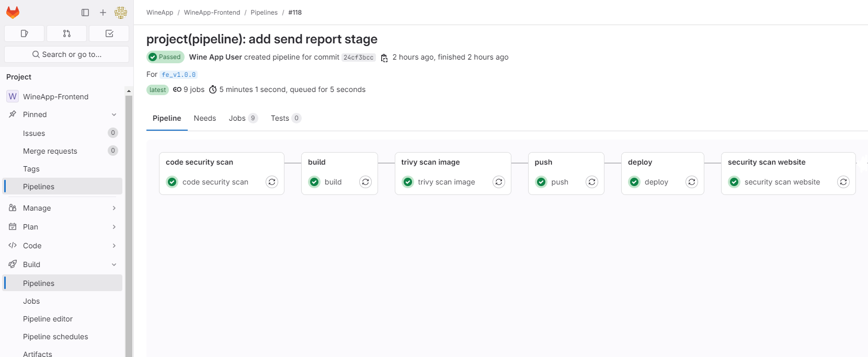Screen dimensions: 868x357
Task: Collapse the Pinned section
Action: [x=114, y=114]
